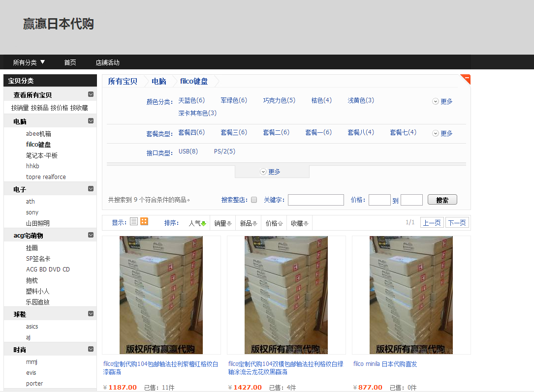Open thumbnail of ¥1427.00 filco keyboard
Viewport: 534px width, 392px height.
(286, 295)
